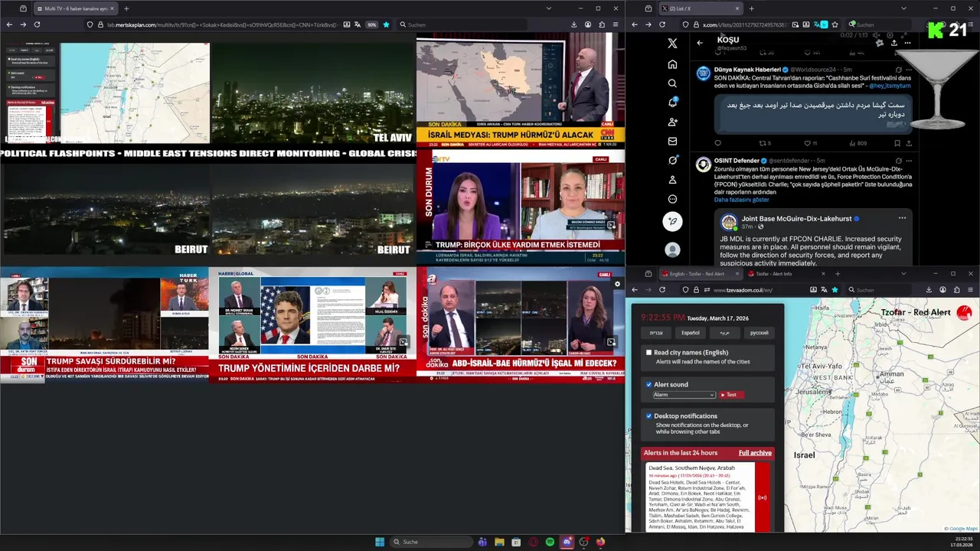The width and height of the screenshot is (980, 551).
Task: Switch Tzofar language to Español
Action: [x=691, y=333]
